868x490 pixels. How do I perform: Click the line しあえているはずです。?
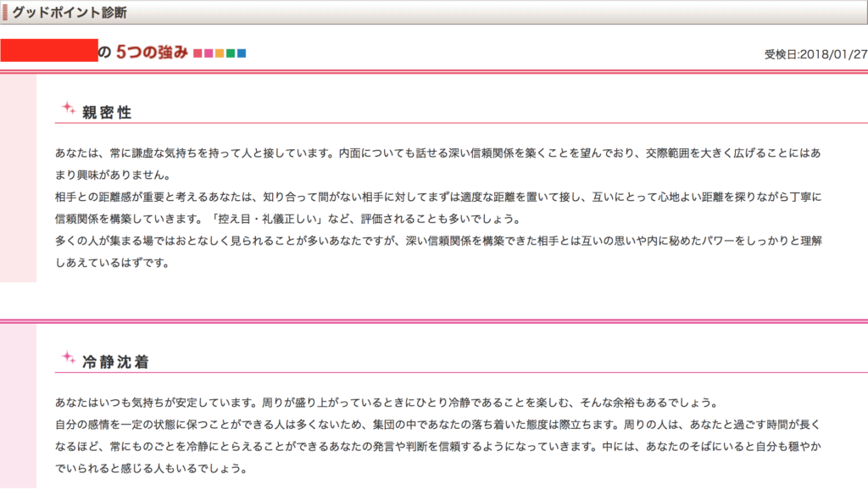(x=113, y=263)
